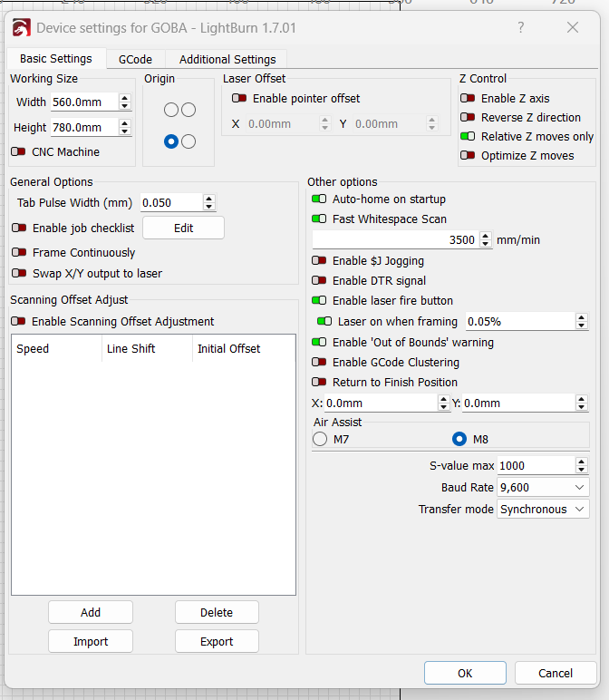The width and height of the screenshot is (609, 700).
Task: Turn off Auto-home on startup
Action: [319, 199]
